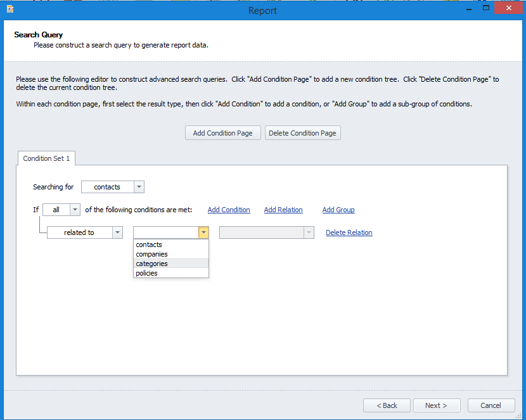The height and width of the screenshot is (420, 526).
Task: Remove relation via Delete Relation link
Action: click(x=349, y=232)
